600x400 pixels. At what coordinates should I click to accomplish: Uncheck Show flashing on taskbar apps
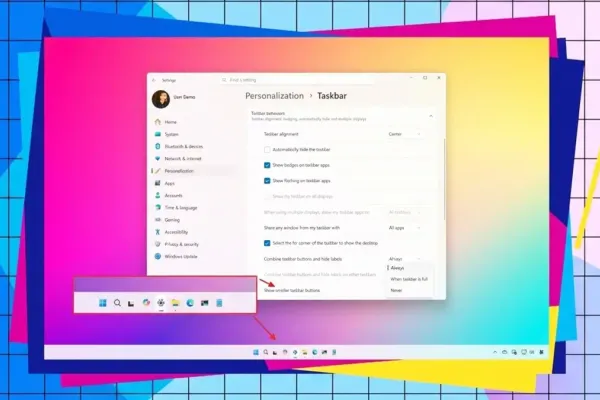click(267, 181)
